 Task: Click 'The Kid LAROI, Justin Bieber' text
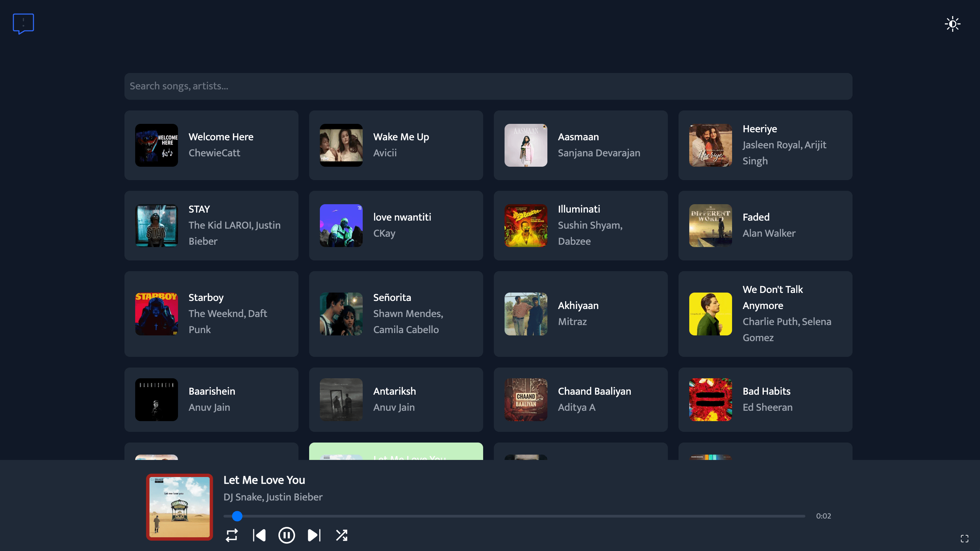tap(234, 233)
